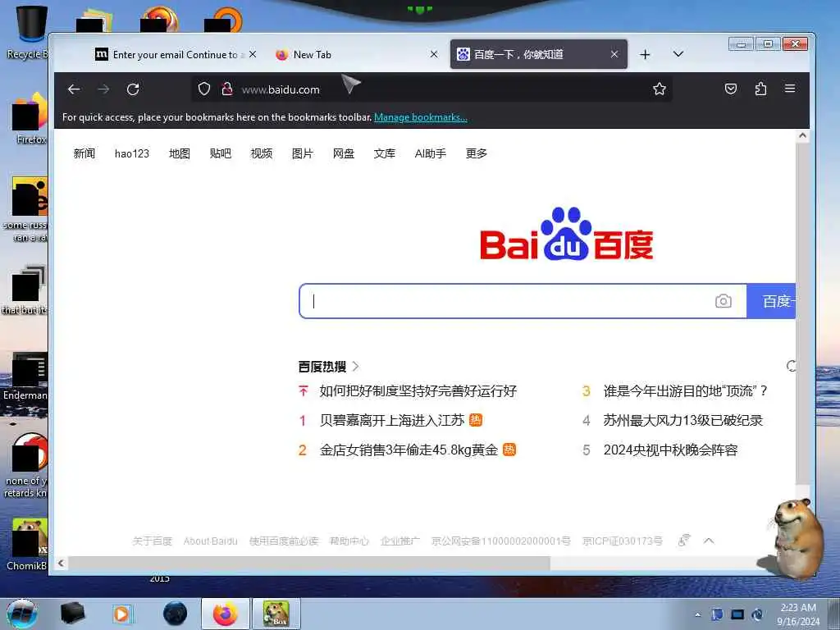
Task: Open hot search 贝碧嘉离开上海进入江苏
Action: [391, 421]
